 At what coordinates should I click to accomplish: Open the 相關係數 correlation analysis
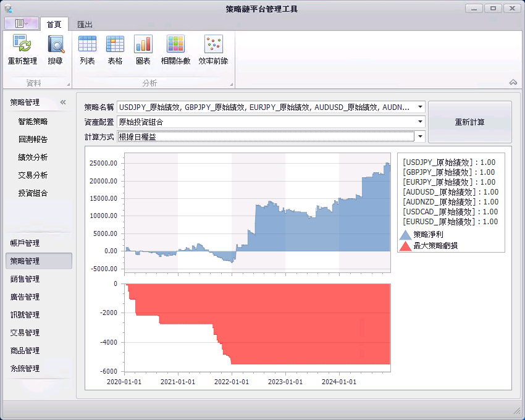click(x=175, y=49)
